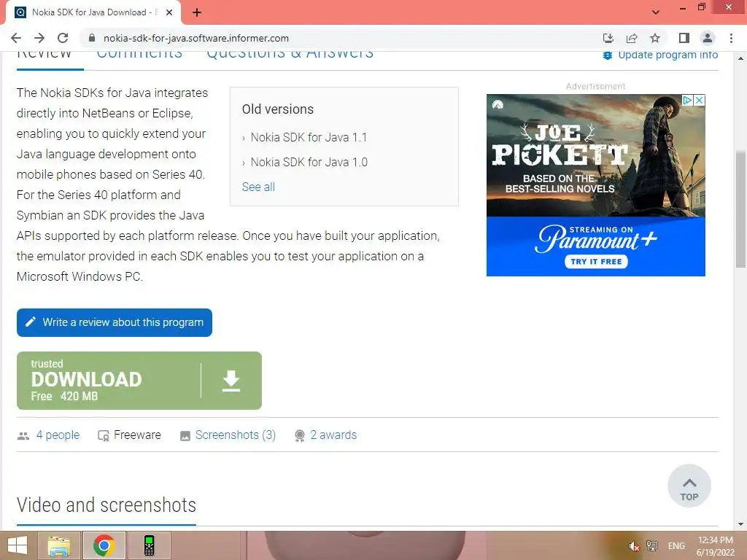Click the Freeware label
The width and height of the screenshot is (747, 560).
pyautogui.click(x=137, y=435)
